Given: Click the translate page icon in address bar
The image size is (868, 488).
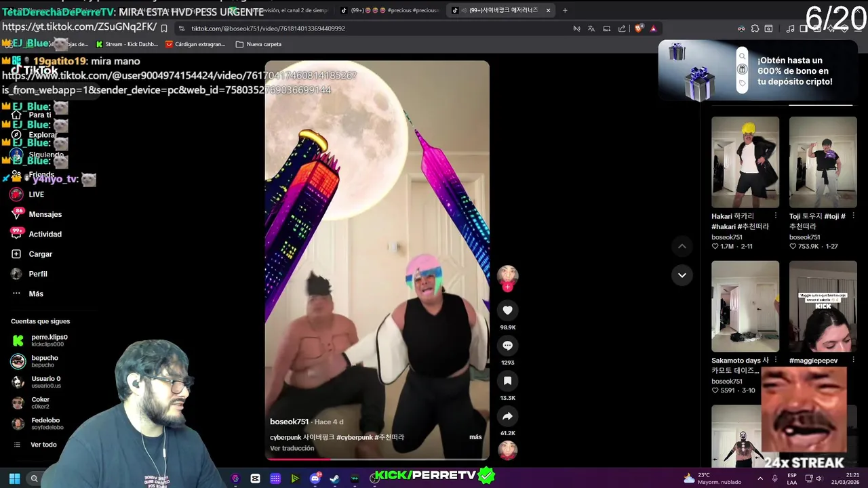Looking at the screenshot, I should point(591,28).
